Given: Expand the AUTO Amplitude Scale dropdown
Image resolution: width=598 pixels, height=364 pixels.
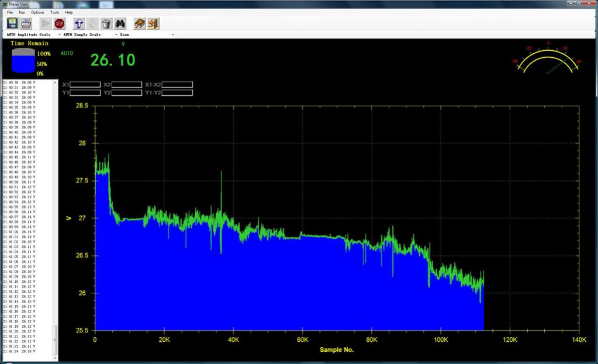Looking at the screenshot, I should [60, 34].
